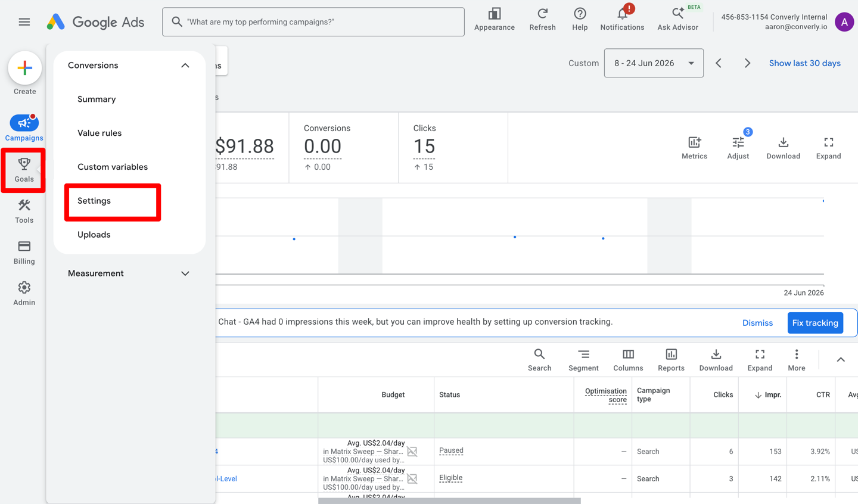858x504 pixels.
Task: Open Ask Advisor beta
Action: (678, 20)
